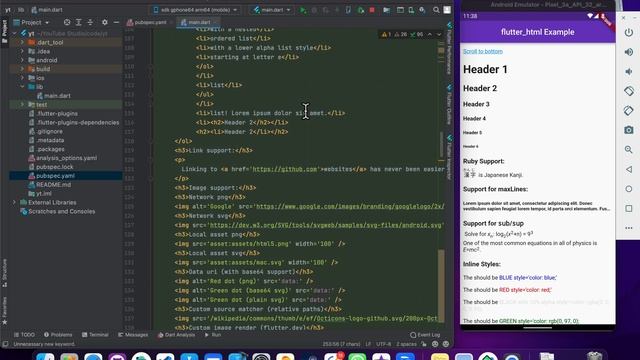Screen dimensions: 640x360
Task: Open the Dart Analysis tool window tab
Action: pyautogui.click(x=176, y=335)
